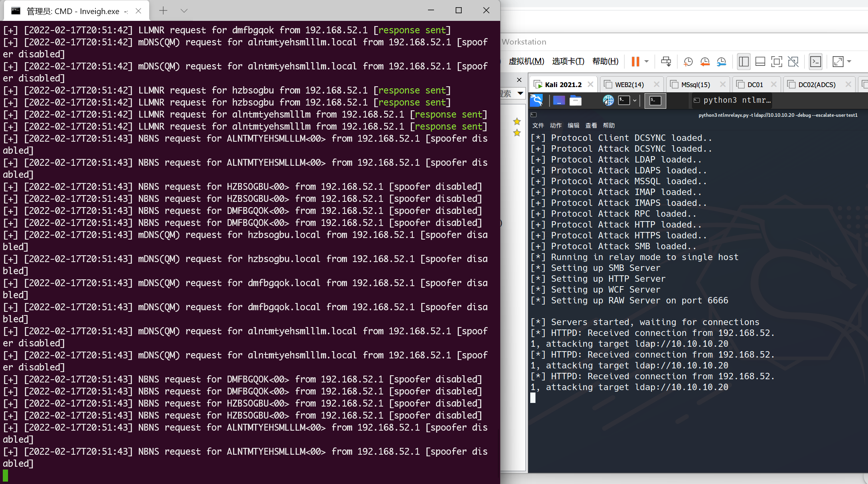This screenshot has width=868, height=484.
Task: Open the snapshot manager wrench-clock icon
Action: [721, 61]
